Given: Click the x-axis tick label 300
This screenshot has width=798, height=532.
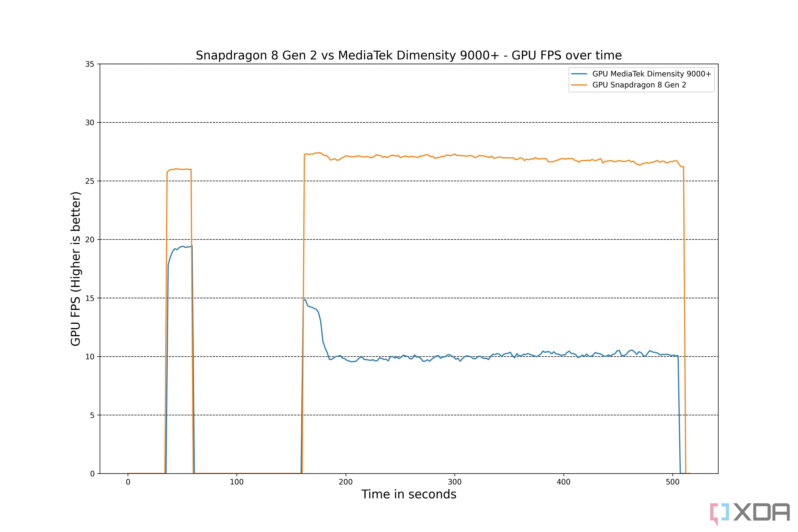Looking at the screenshot, I should [455, 482].
